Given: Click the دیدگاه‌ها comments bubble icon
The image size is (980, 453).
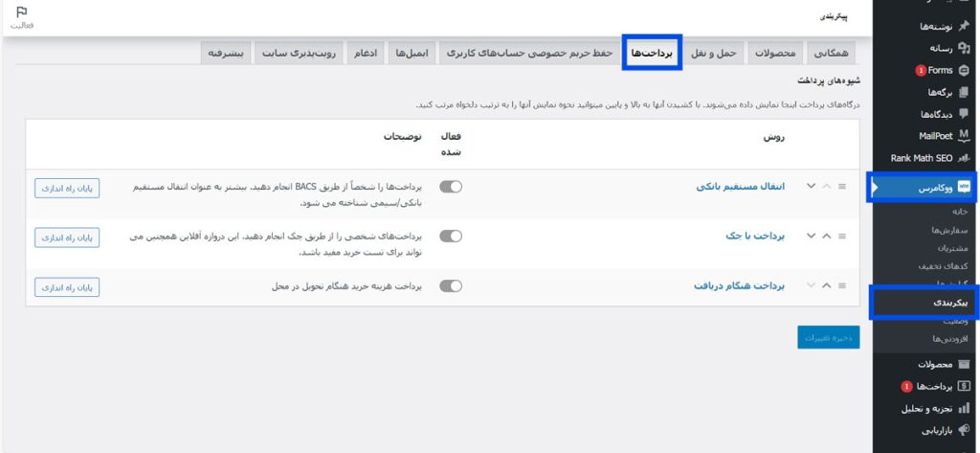Looking at the screenshot, I should pyautogui.click(x=963, y=114).
